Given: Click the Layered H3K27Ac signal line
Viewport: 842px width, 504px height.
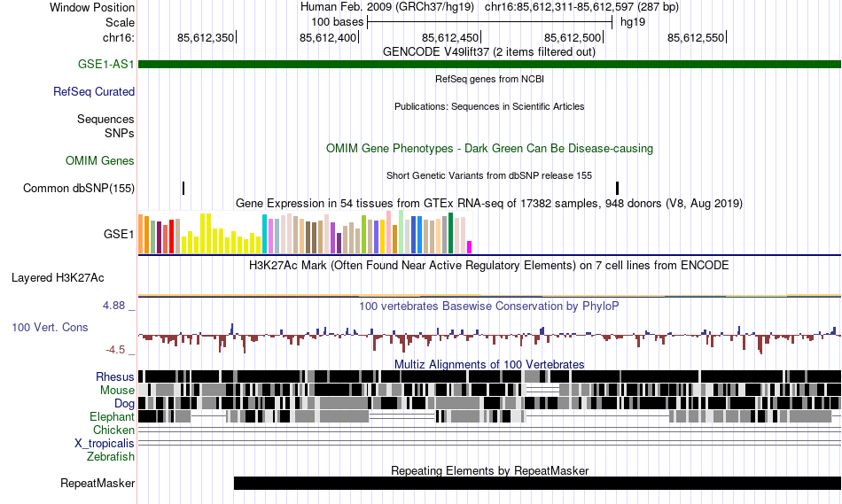Looking at the screenshot, I should click(x=489, y=295).
